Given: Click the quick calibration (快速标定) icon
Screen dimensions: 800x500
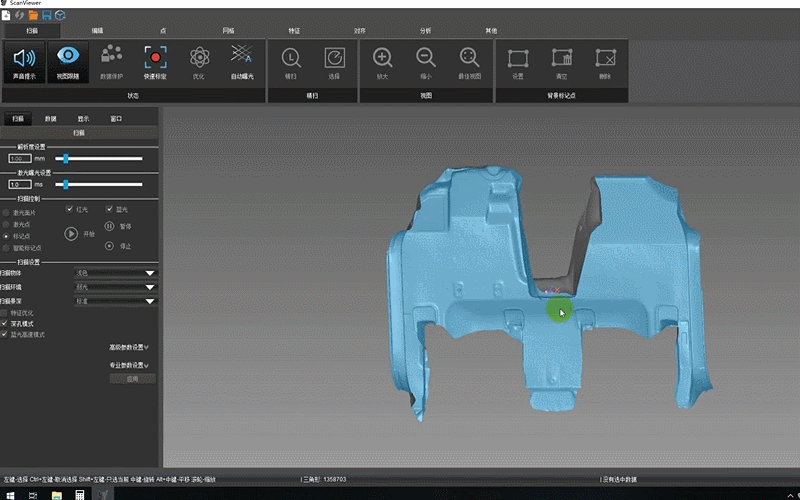Looking at the screenshot, I should pos(155,58).
